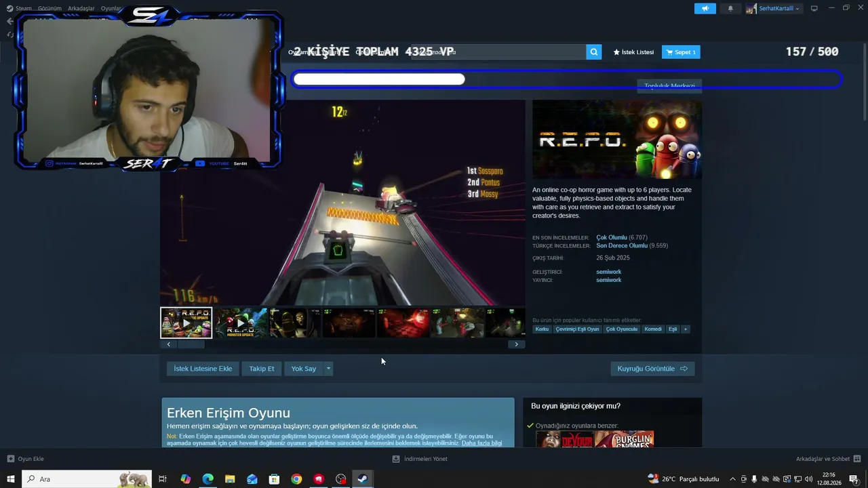Viewport: 868px width, 488px height.
Task: Click the Oyun Ekle button
Action: click(x=25, y=459)
